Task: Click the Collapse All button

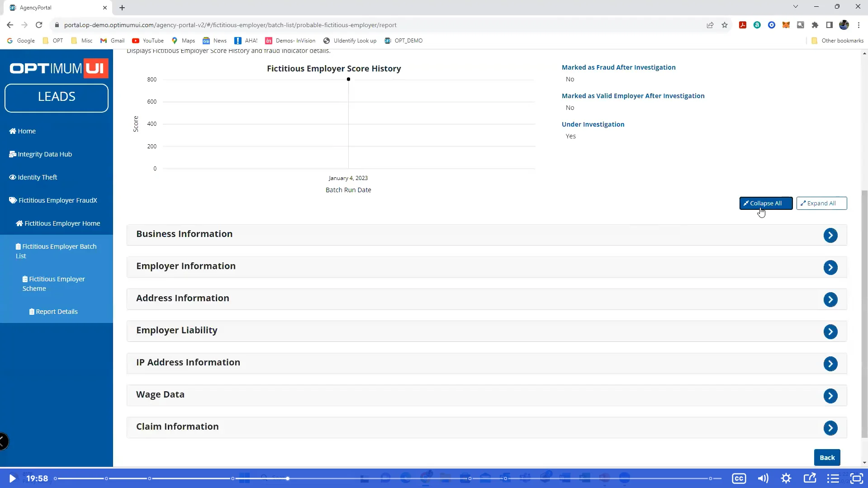Action: tap(766, 203)
